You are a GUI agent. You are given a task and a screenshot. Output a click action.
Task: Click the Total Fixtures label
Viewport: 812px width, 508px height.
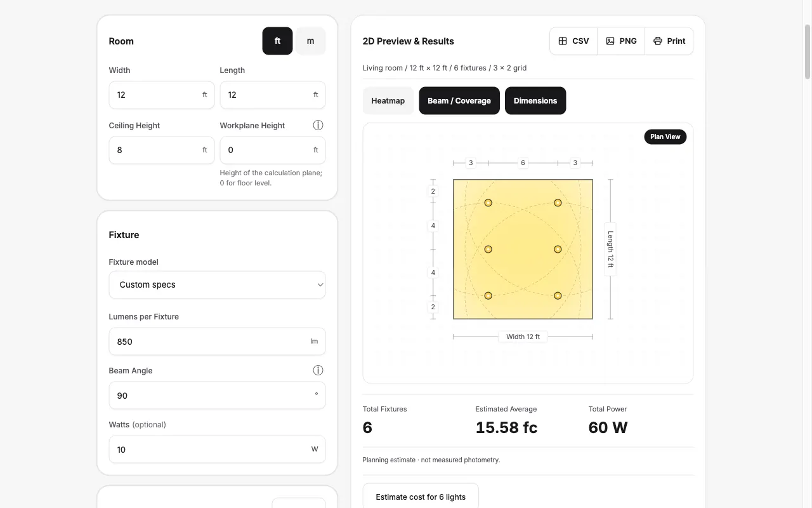tap(385, 409)
